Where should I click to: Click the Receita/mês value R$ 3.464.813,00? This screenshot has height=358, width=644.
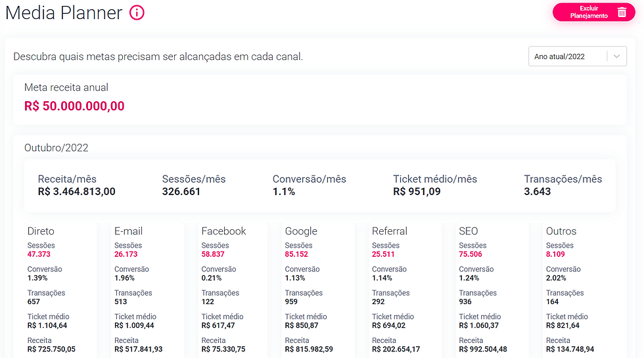pyautogui.click(x=77, y=192)
